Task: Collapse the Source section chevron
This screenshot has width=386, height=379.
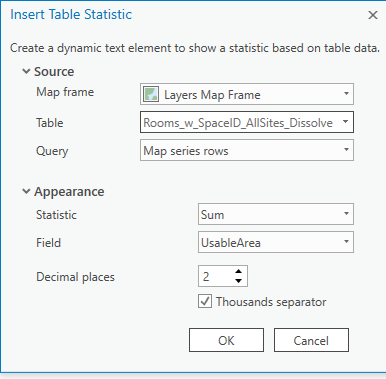Action: click(26, 71)
